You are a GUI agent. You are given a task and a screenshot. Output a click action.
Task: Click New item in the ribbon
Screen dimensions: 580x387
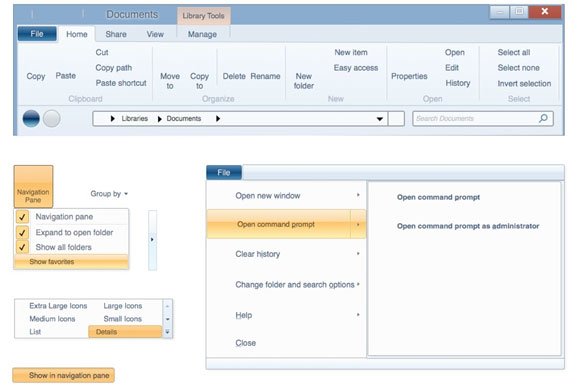point(351,53)
